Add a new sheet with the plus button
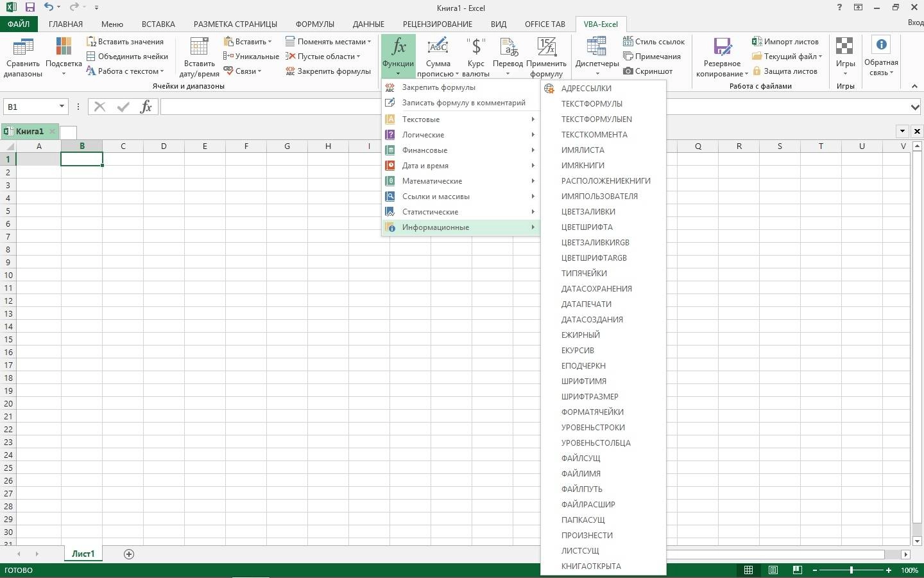This screenshot has width=924, height=578. click(129, 554)
